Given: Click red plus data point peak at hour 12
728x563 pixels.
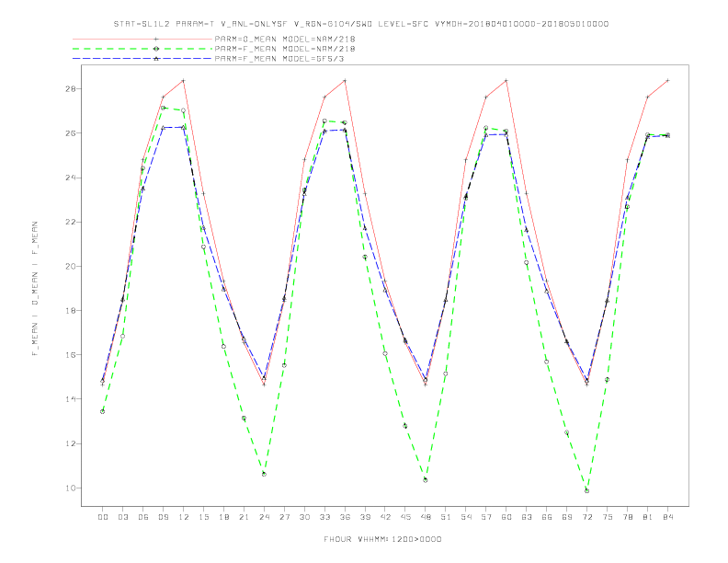Looking at the screenshot, I should [x=184, y=81].
